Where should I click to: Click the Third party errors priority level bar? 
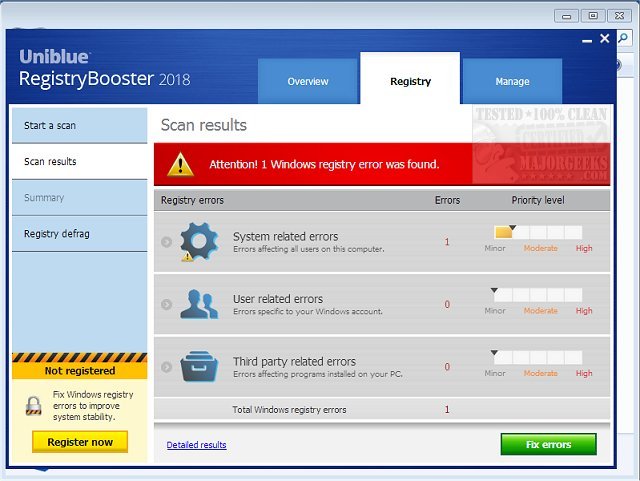point(538,357)
